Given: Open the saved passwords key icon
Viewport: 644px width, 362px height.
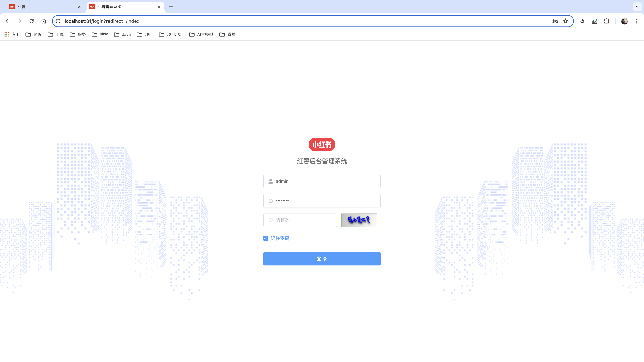Looking at the screenshot, I should pyautogui.click(x=554, y=21).
